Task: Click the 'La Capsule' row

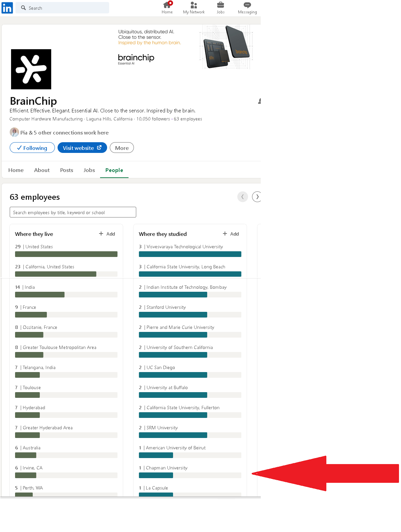Action: (x=190, y=491)
